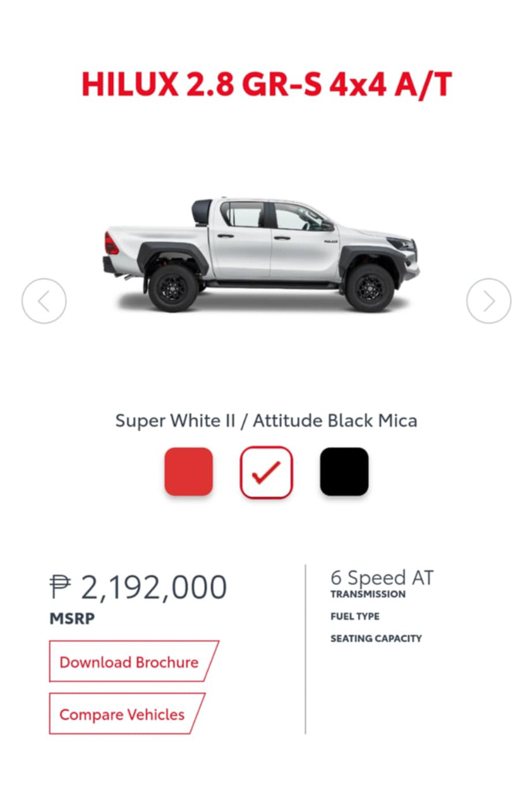The height and width of the screenshot is (809, 532).
Task: Open the Compare Vehicles button
Action: point(122,714)
